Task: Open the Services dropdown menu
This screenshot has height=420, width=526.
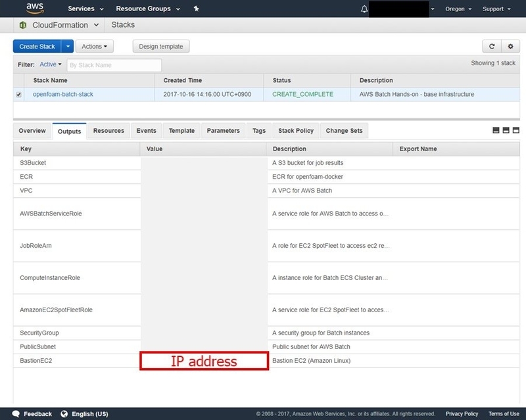Action: pyautogui.click(x=85, y=9)
